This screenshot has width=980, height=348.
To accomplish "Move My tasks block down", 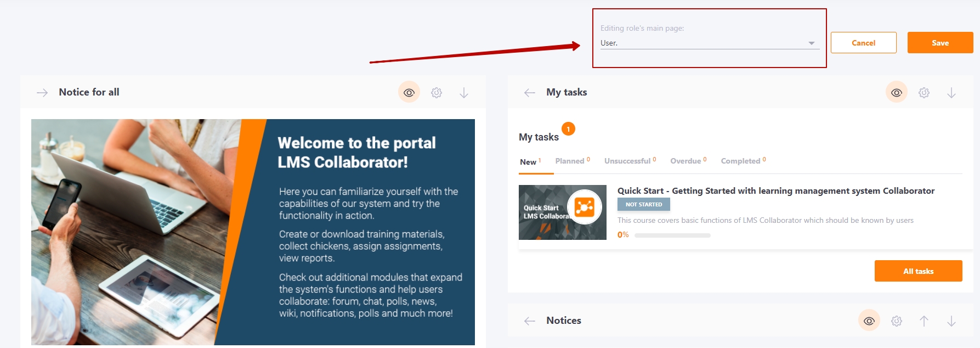I will tap(951, 93).
